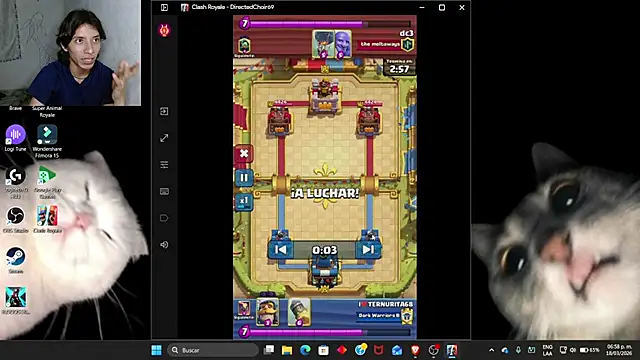Image resolution: width=640 pixels, height=360 pixels.
Task: Click the Buscar taskbar search box
Action: [x=213, y=350]
